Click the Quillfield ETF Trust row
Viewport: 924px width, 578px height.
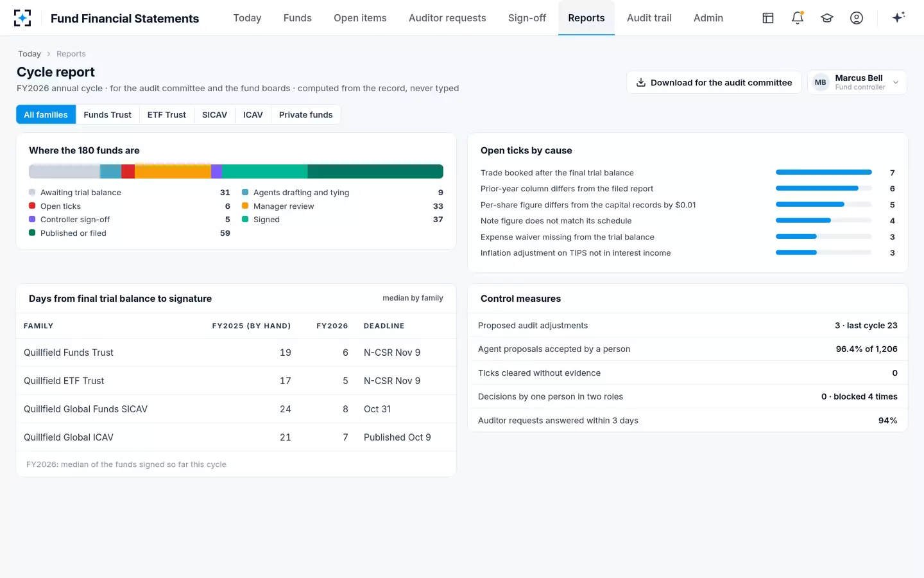tap(236, 381)
